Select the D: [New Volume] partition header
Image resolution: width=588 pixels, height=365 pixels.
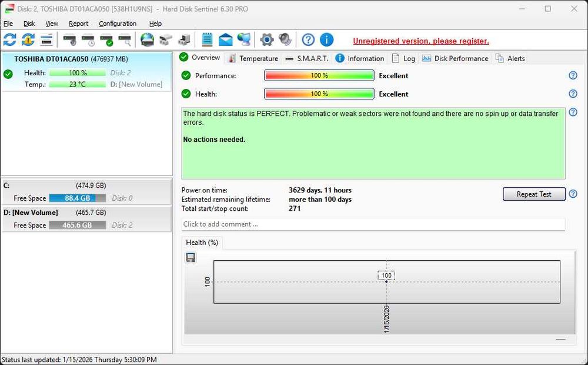[86, 213]
